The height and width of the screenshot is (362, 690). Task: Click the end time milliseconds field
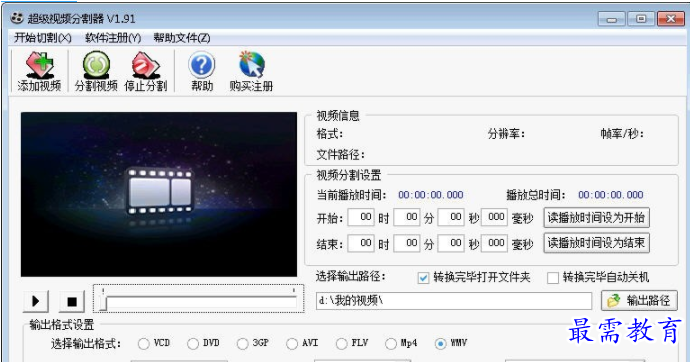495,243
